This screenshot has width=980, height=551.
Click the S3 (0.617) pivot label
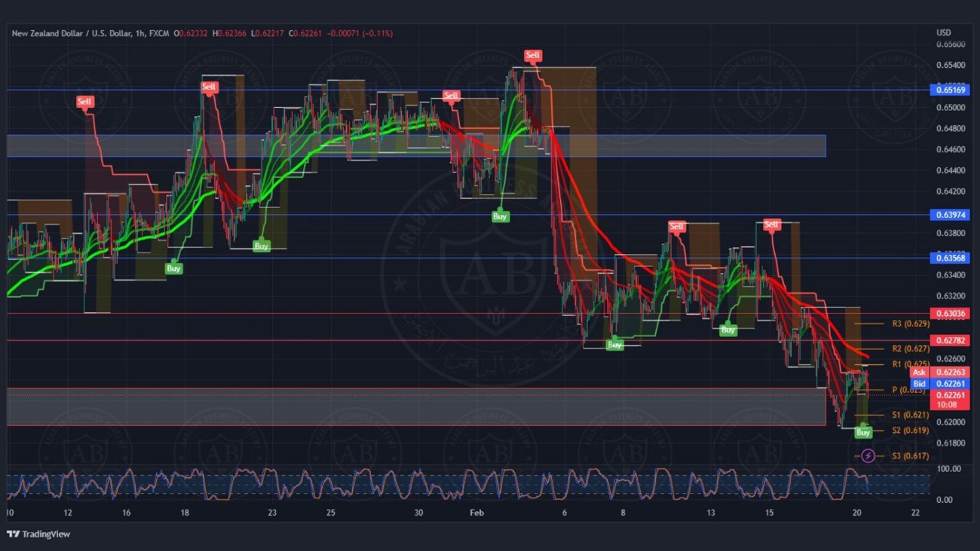(x=911, y=456)
